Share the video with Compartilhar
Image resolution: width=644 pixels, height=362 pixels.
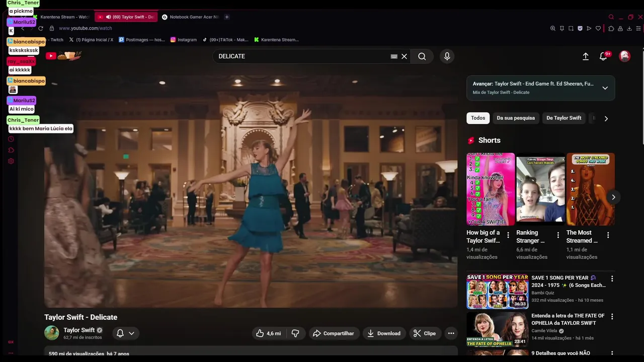click(333, 333)
